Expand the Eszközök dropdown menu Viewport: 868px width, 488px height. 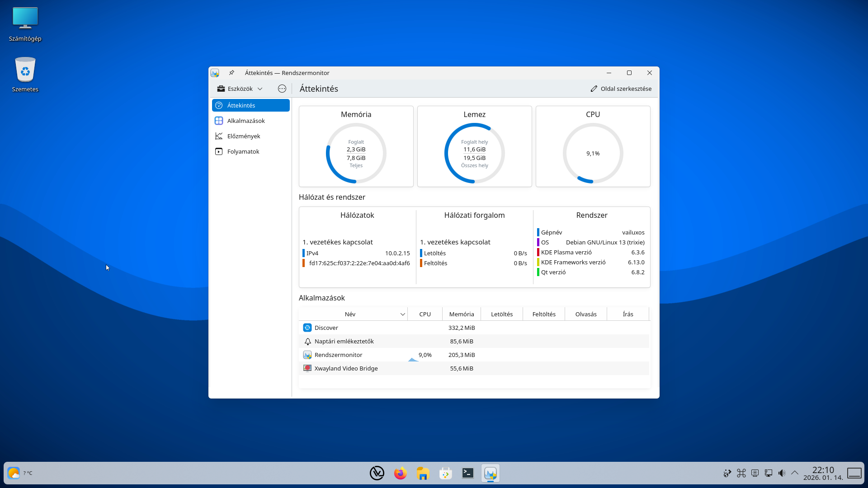tap(240, 89)
